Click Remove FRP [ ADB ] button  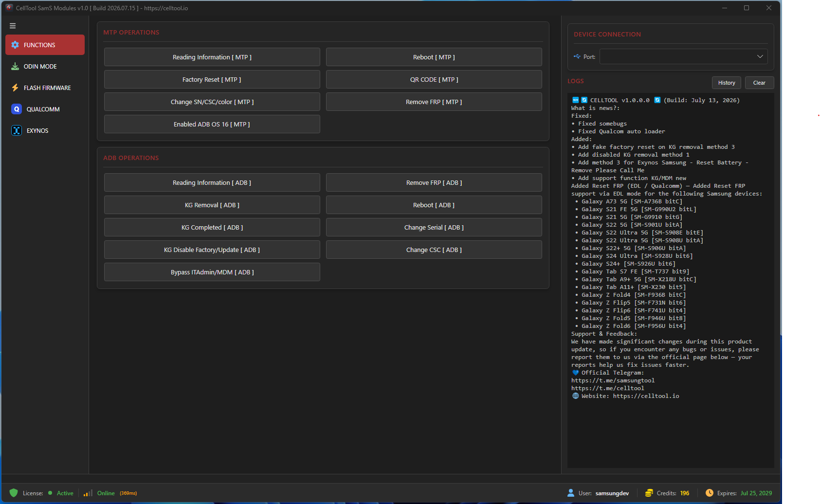434,182
